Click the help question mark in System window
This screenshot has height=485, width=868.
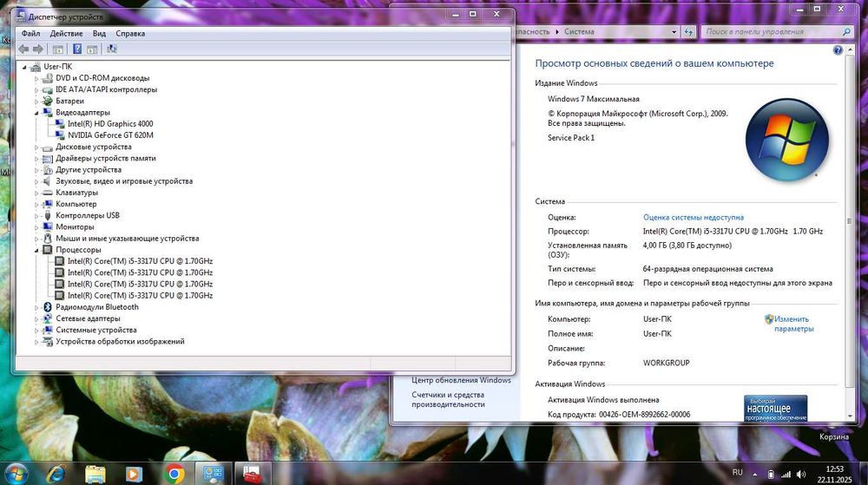[838, 50]
